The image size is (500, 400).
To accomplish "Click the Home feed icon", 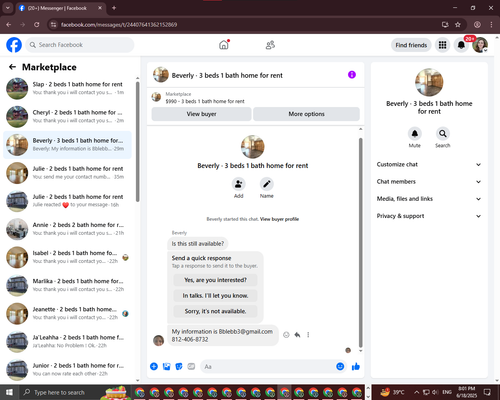I will click(224, 45).
